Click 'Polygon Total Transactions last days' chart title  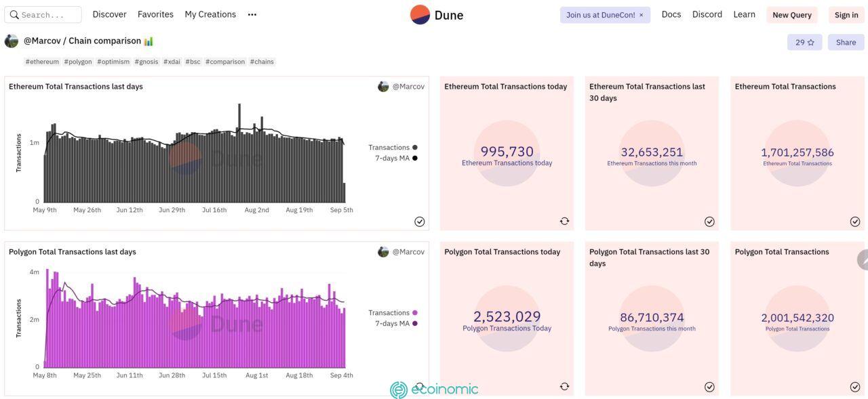pyautogui.click(x=73, y=251)
